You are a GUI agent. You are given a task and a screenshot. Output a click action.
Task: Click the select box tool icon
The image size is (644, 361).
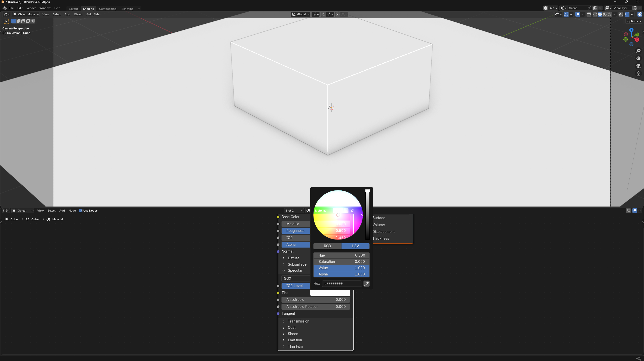coord(6,21)
